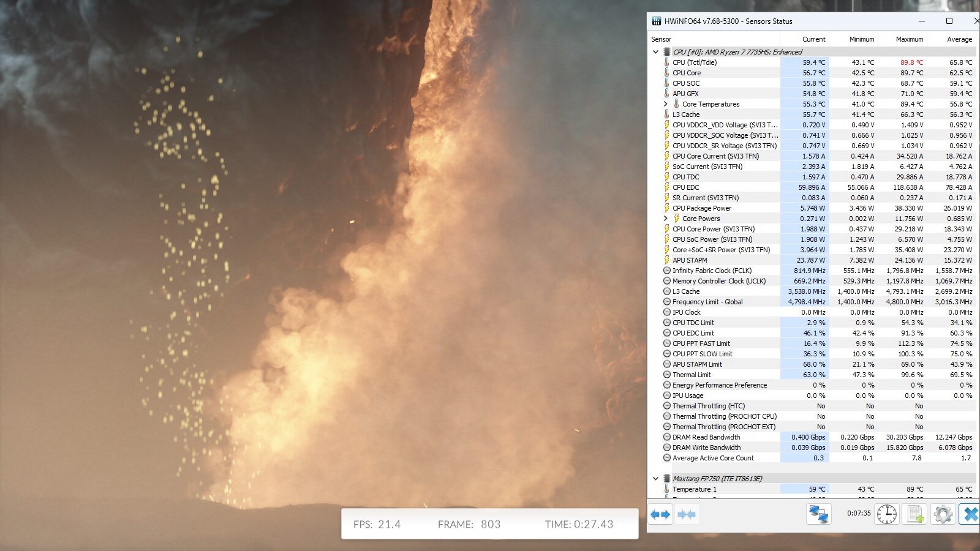This screenshot has width=980, height=551.
Task: Click thermometer icon beside APU GFX
Action: coord(666,94)
